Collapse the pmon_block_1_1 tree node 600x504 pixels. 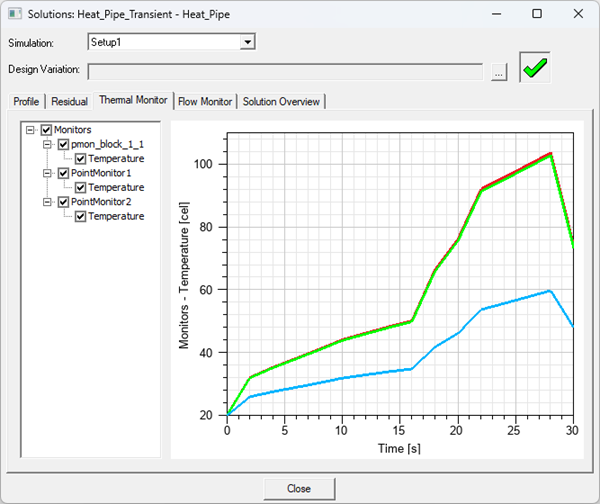point(47,145)
